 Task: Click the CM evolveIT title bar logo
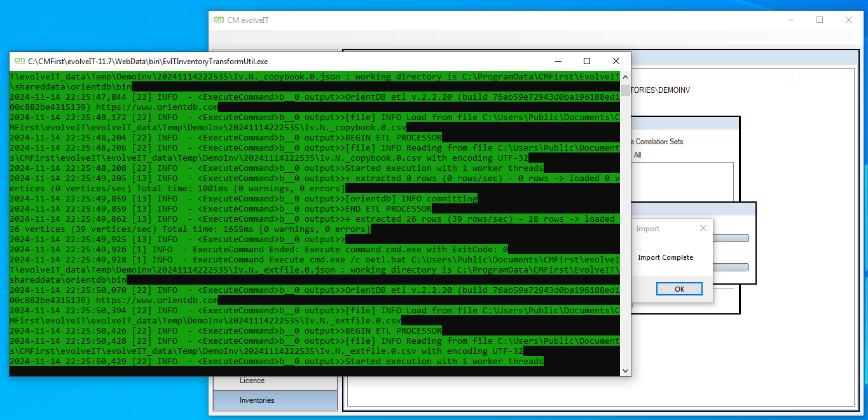point(218,20)
